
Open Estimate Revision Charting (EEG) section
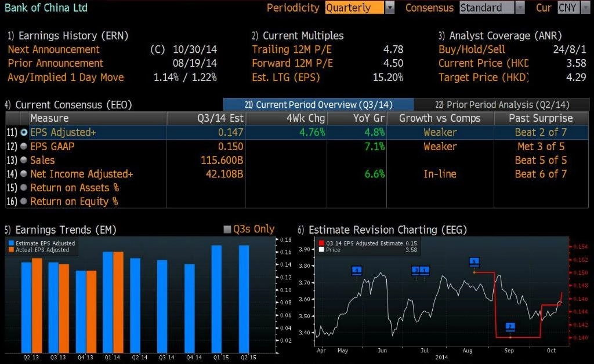click(382, 230)
